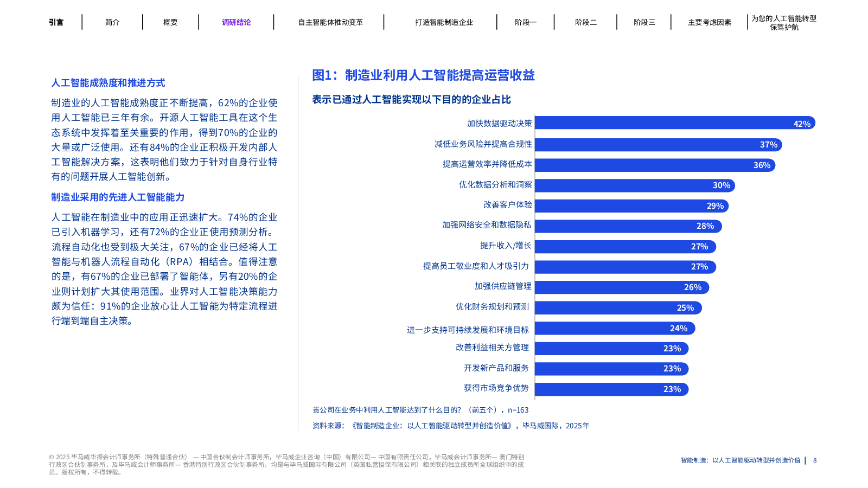Screen dimensions: 868x488
Task: Click the chart title 图1：制造业利用人工智能提高运营收益
Action: click(x=423, y=75)
